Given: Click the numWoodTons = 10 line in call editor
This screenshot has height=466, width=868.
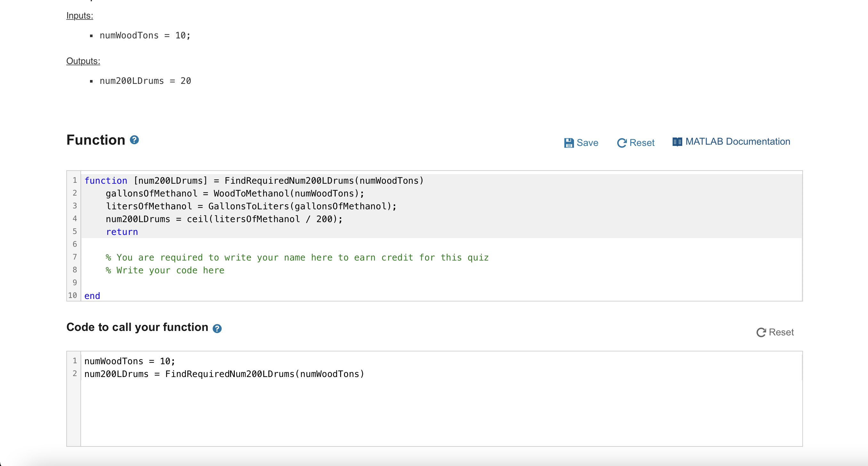Looking at the screenshot, I should (129, 361).
